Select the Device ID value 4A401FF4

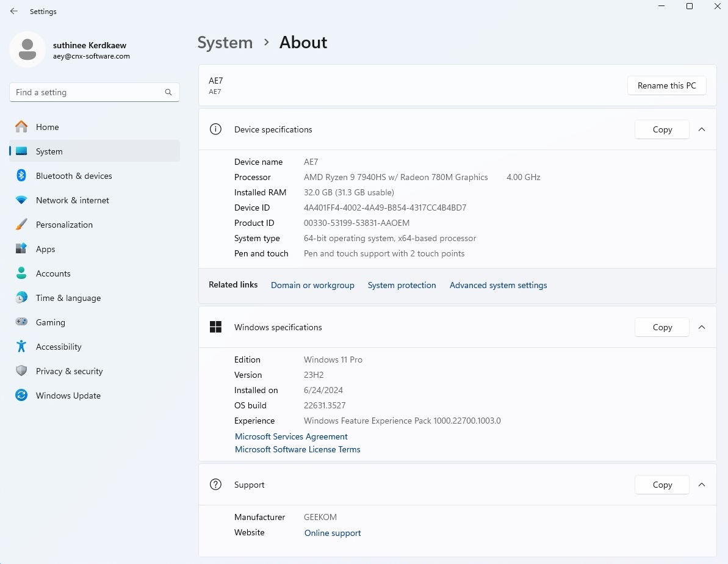coord(385,208)
